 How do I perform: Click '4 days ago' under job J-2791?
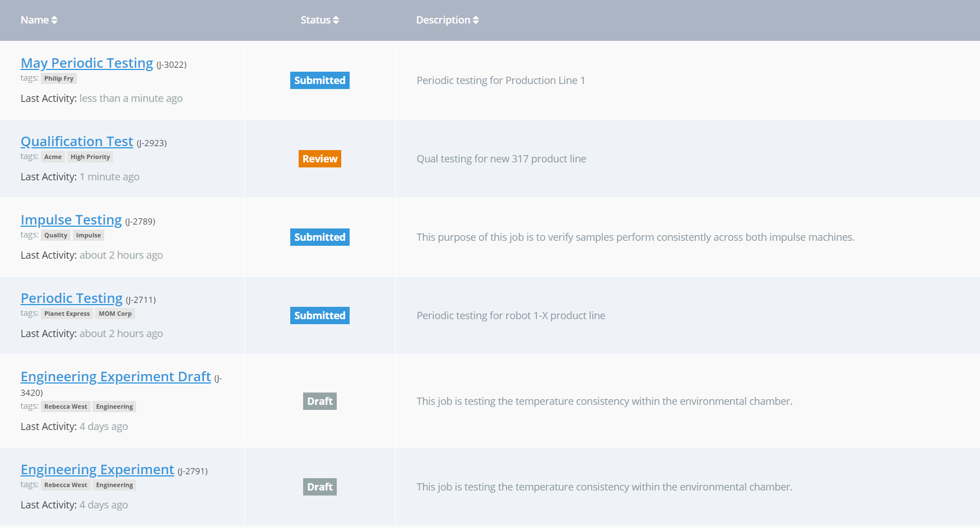[x=104, y=505]
